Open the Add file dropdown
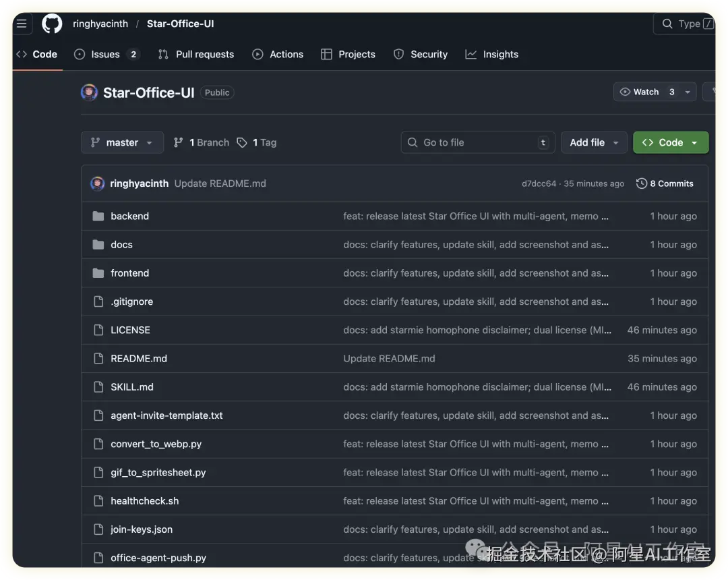 [x=594, y=142]
